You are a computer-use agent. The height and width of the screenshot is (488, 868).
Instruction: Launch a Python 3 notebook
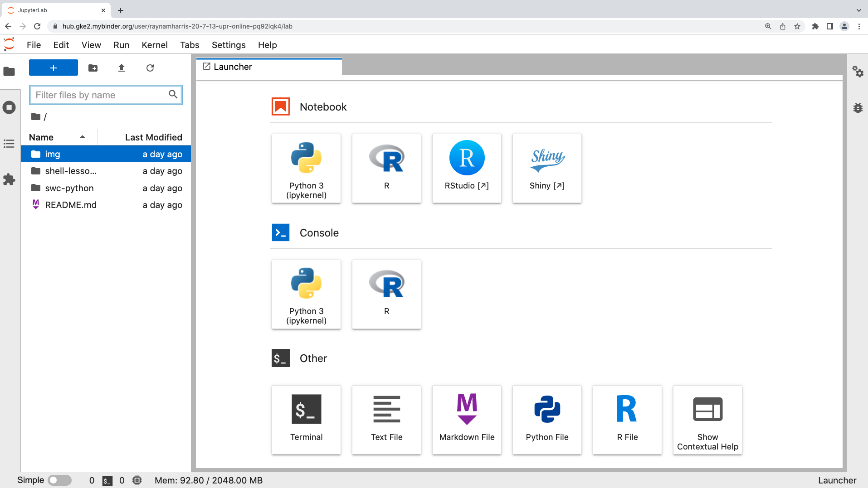[x=306, y=168]
